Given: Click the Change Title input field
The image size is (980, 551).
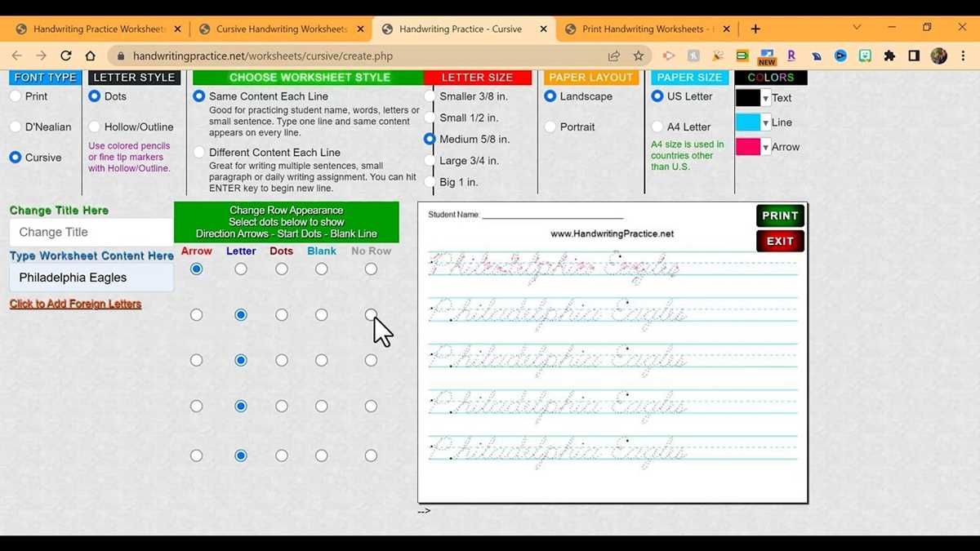Looking at the screenshot, I should (91, 232).
